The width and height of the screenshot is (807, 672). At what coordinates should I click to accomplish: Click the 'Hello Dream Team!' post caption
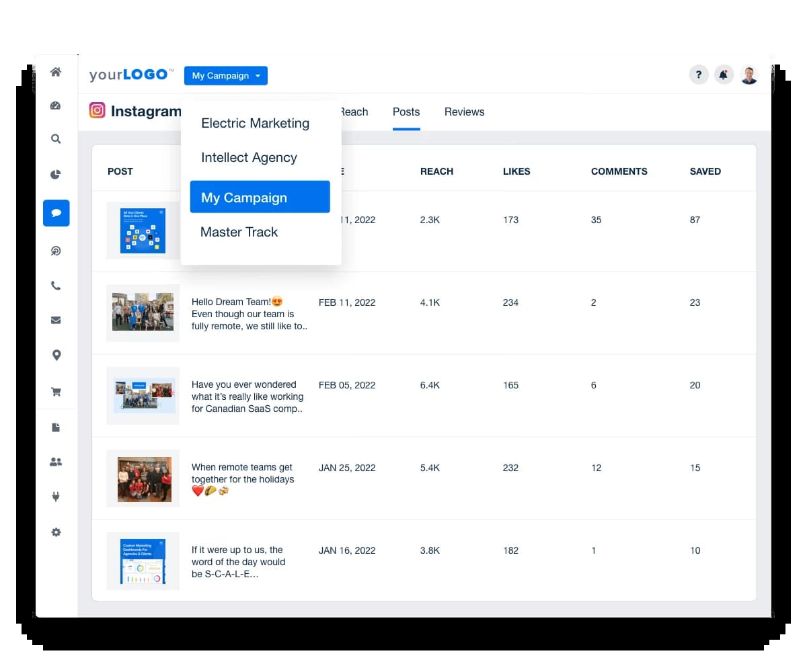[249, 314]
